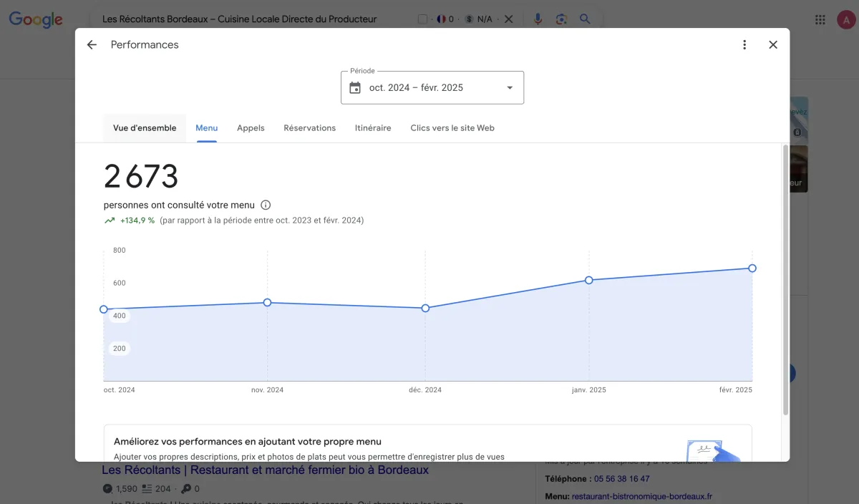Open Les Récoltants restaurant search result link
Image resolution: width=859 pixels, height=504 pixels.
click(266, 470)
